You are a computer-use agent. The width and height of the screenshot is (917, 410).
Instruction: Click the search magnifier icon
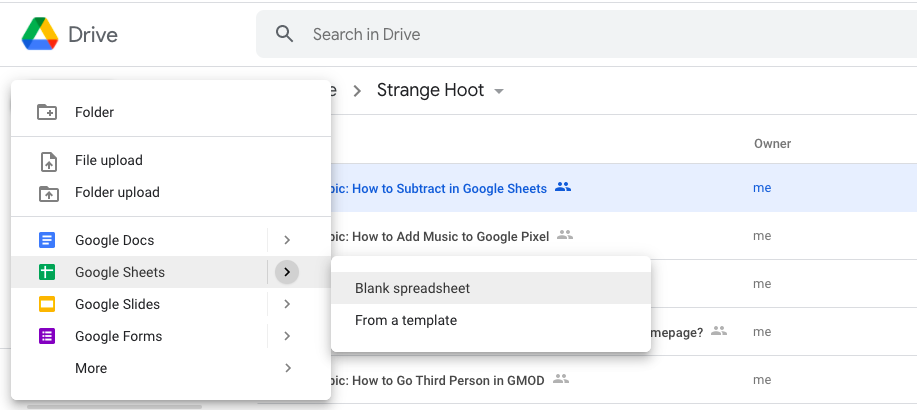(285, 34)
